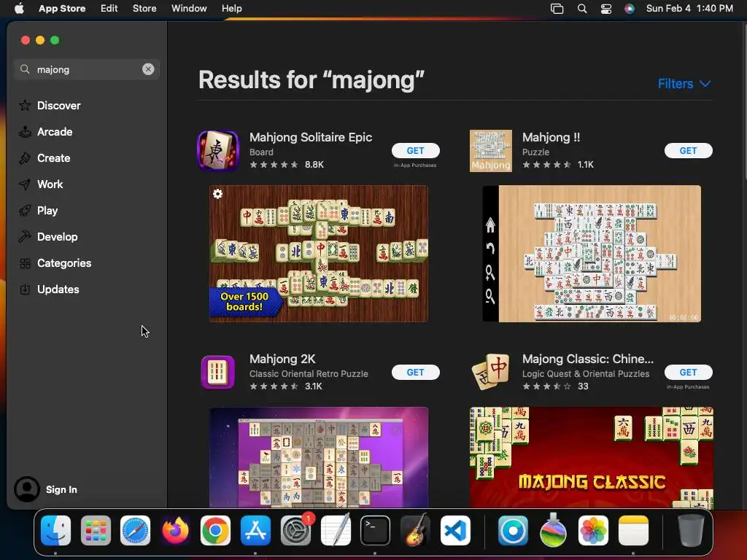The height and width of the screenshot is (560, 747).
Task: Open the Trash in the Dock
Action: click(691, 531)
